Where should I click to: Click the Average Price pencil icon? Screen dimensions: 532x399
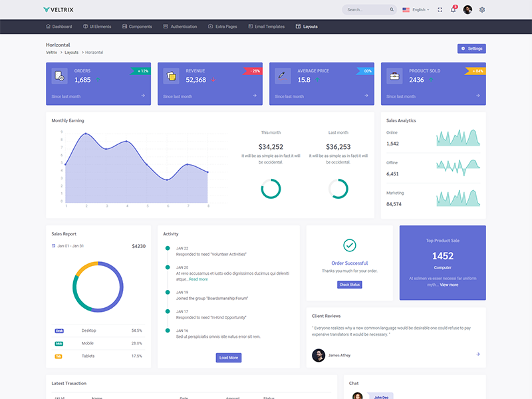[x=283, y=76]
